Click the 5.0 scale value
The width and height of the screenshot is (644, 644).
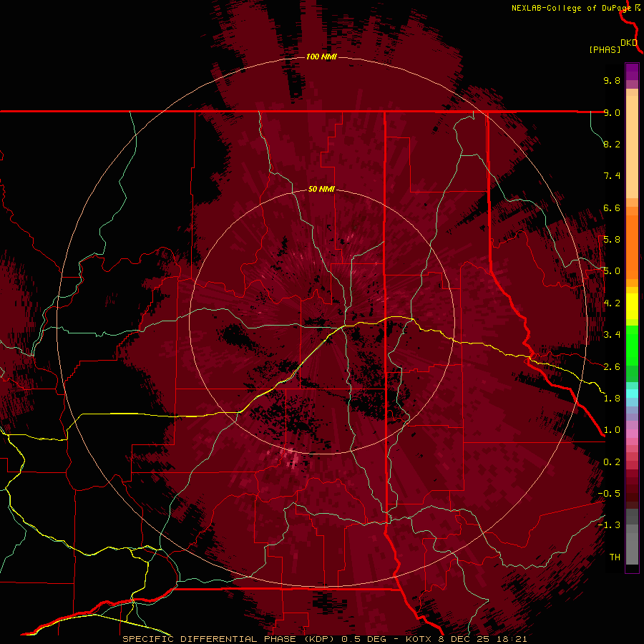tap(612, 271)
